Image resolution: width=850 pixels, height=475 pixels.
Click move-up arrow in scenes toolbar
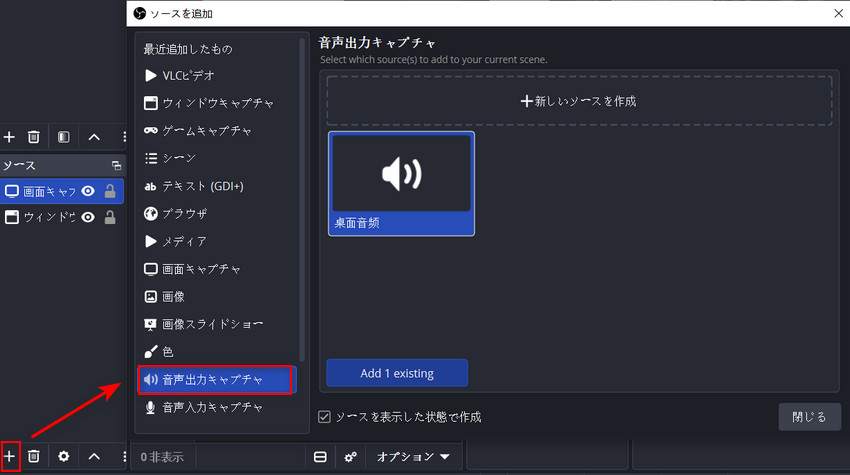94,137
